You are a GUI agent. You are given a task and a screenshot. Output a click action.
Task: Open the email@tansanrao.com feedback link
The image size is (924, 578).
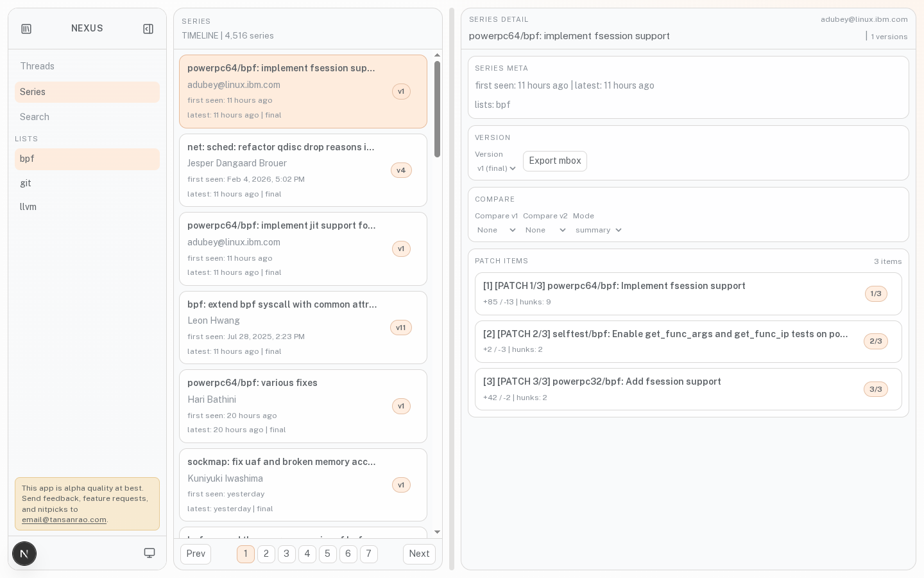coord(64,520)
